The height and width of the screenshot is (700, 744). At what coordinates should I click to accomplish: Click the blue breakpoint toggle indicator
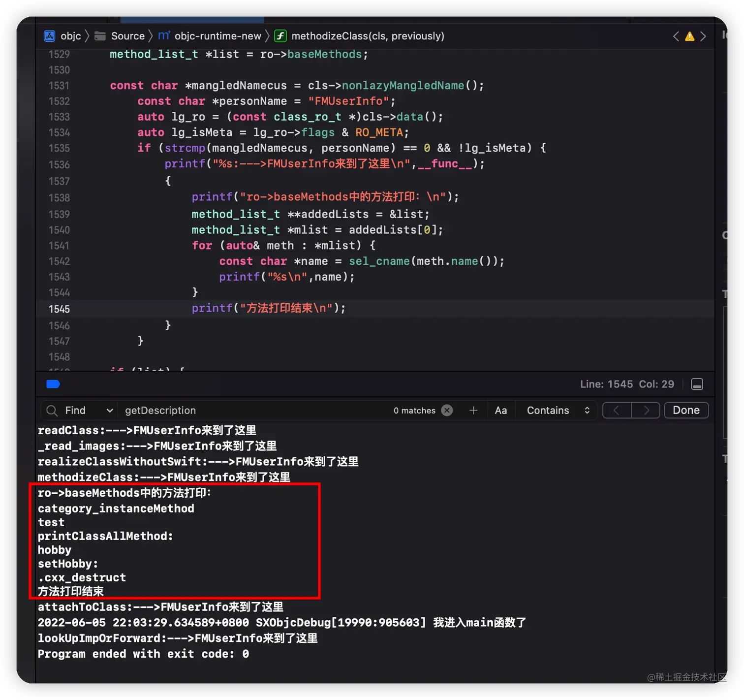pos(53,384)
